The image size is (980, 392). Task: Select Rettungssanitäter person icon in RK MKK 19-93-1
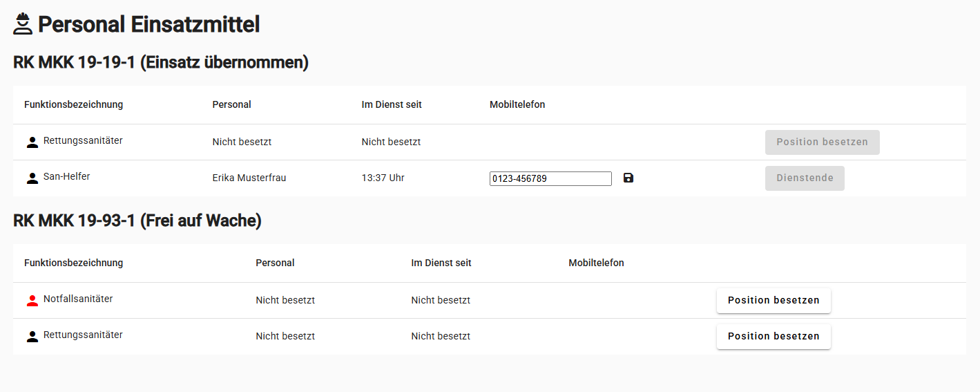click(x=32, y=337)
